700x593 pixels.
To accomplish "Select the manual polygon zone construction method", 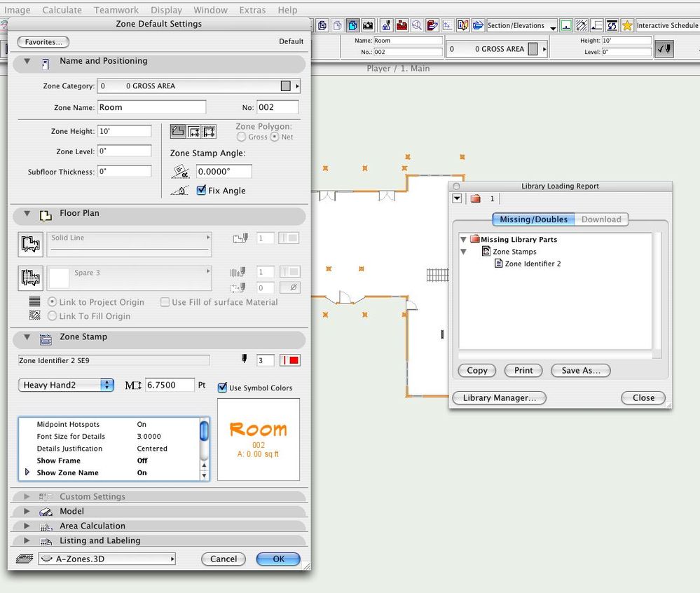I will 178,131.
